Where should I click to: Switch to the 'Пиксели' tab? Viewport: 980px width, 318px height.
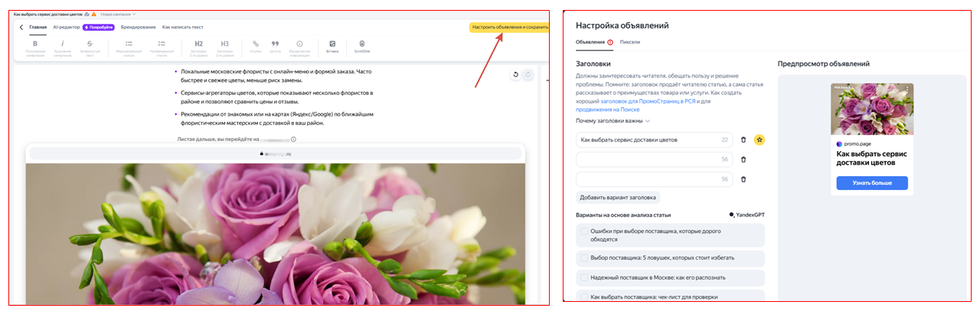630,42
